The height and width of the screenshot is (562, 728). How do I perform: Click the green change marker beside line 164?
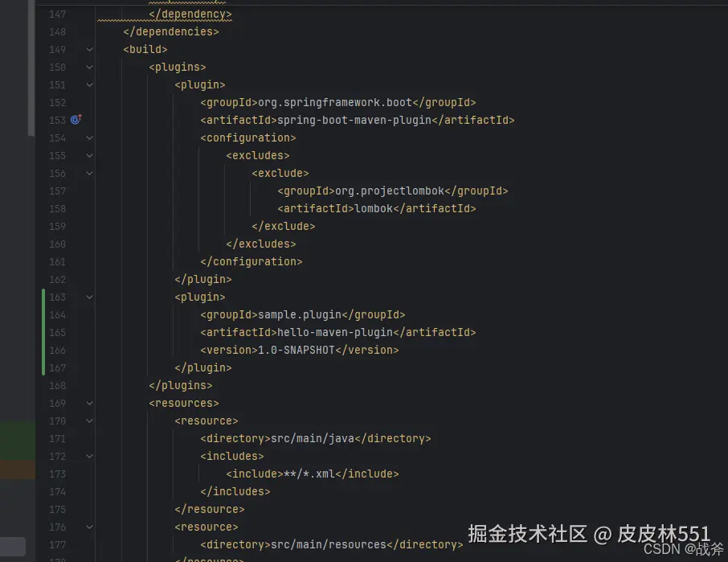(44, 314)
